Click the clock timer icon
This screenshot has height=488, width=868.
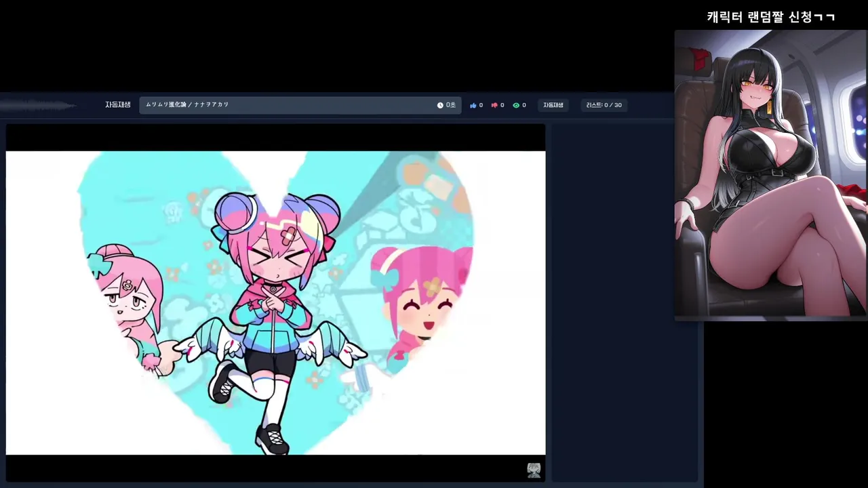coord(440,105)
